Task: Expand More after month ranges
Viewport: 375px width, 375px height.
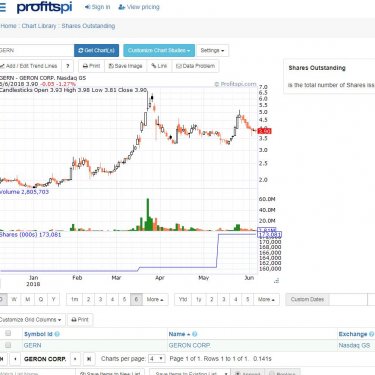Action: [155, 299]
